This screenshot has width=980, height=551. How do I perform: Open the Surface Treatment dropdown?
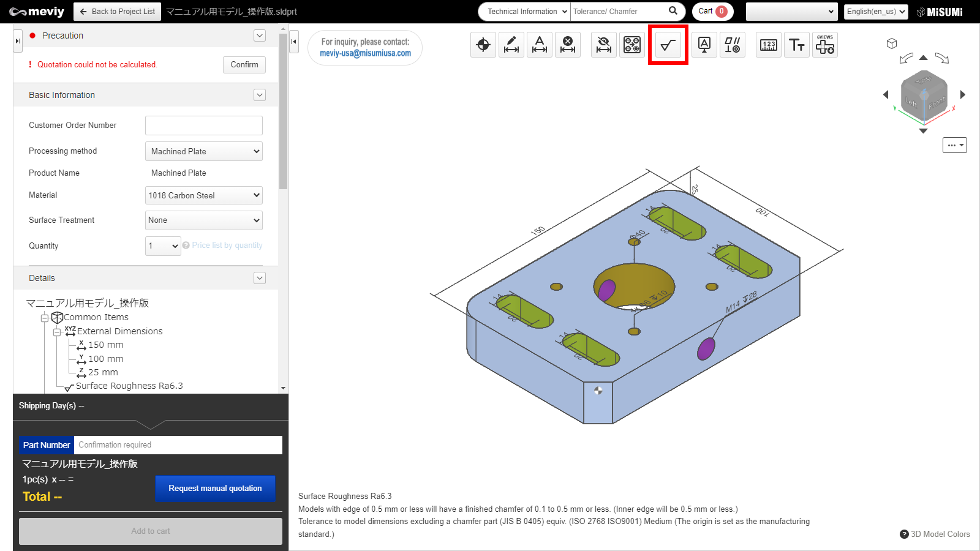pos(204,220)
